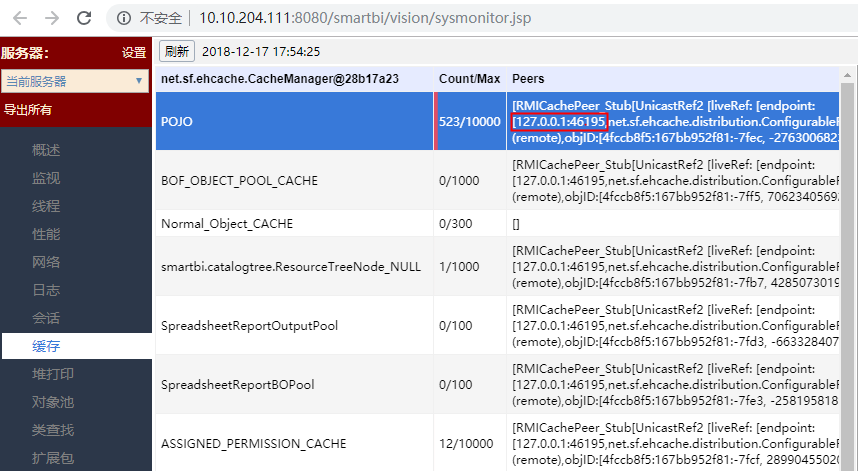Image resolution: width=858 pixels, height=471 pixels.
Task: Click the vertical scrollbar of the cache table
Action: click(847, 277)
